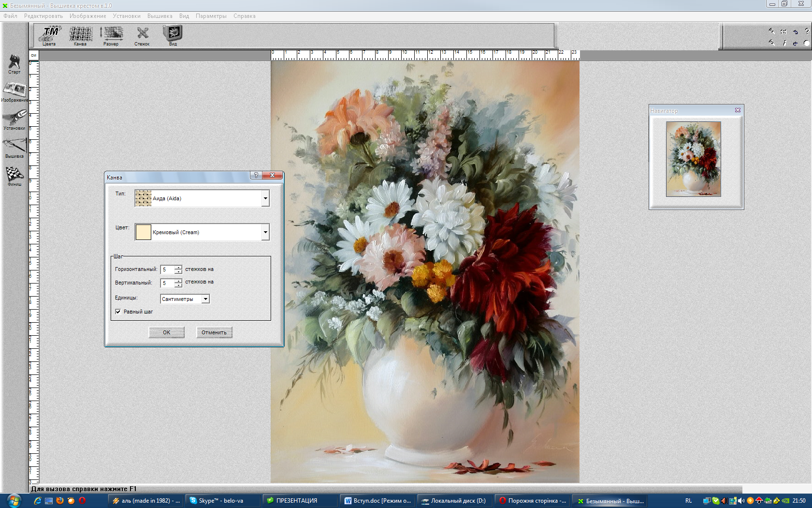Open the Канва toolbar tool

(80, 36)
